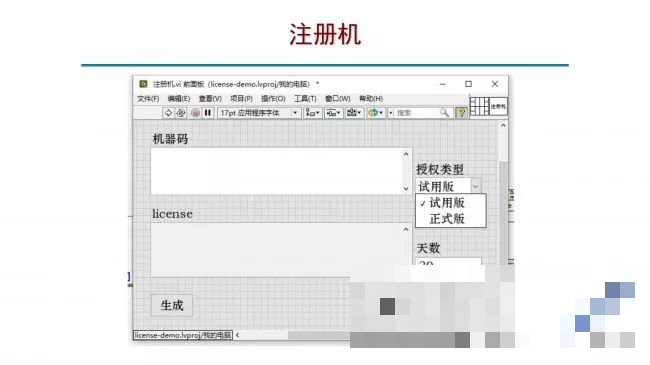Click the 机器码 box scroll down arrow

click(x=406, y=189)
